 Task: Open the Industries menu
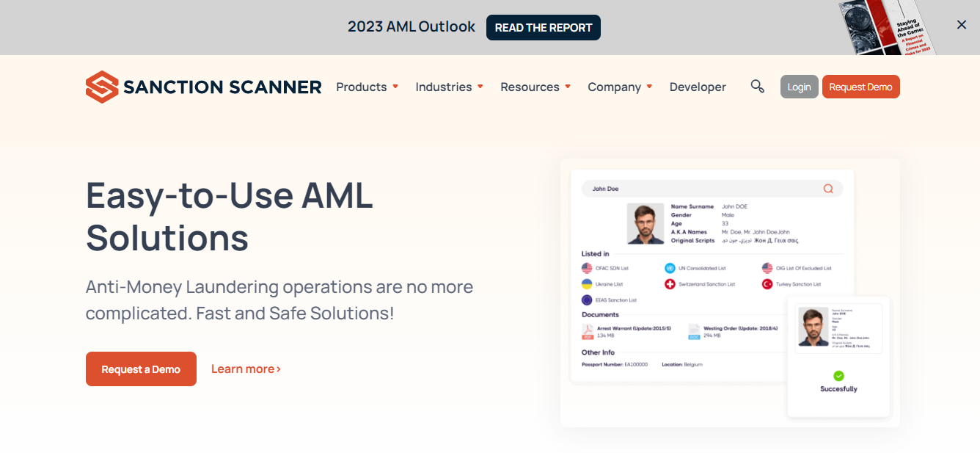[444, 87]
